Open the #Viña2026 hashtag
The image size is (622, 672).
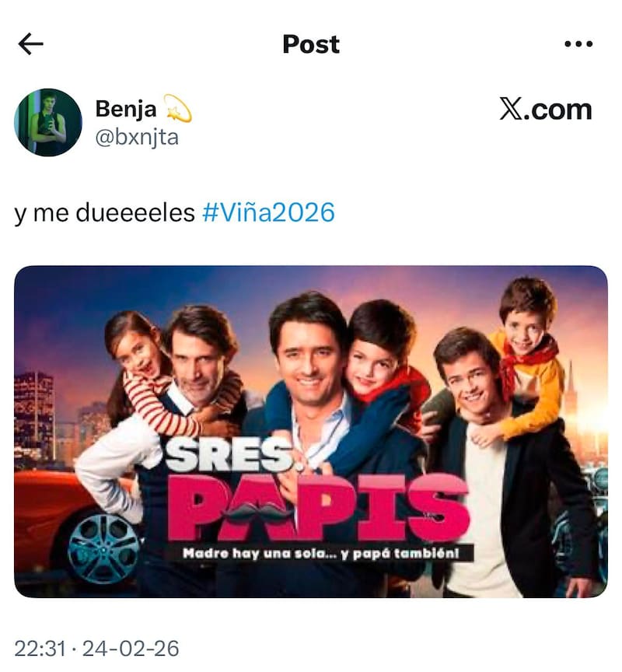(x=268, y=212)
